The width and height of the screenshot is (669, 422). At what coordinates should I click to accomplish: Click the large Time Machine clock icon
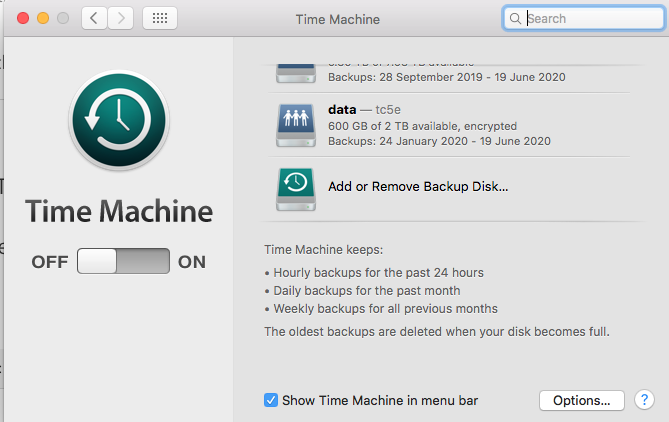119,123
